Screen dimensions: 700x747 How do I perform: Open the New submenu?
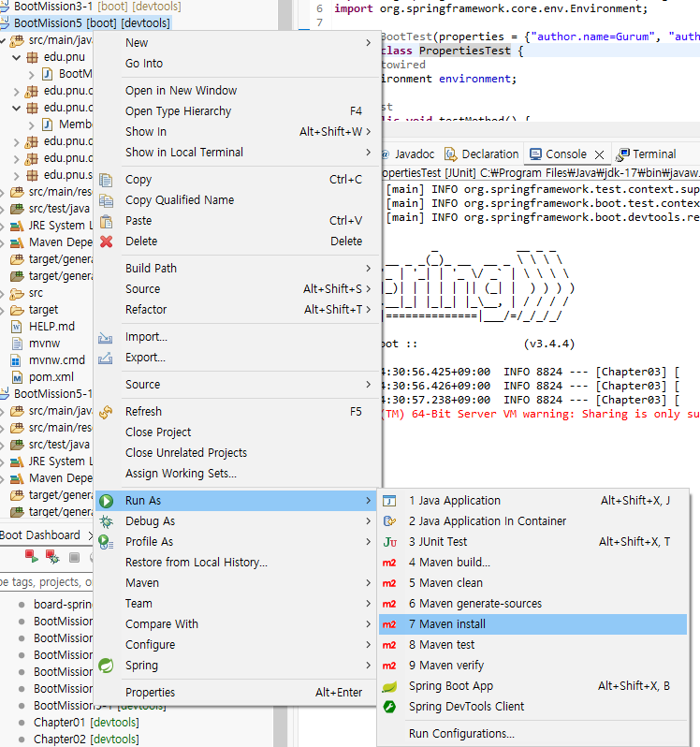(238, 43)
